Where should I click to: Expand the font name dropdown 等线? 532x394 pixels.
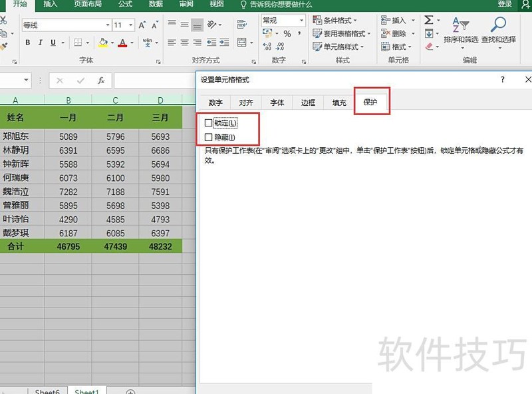(x=107, y=25)
